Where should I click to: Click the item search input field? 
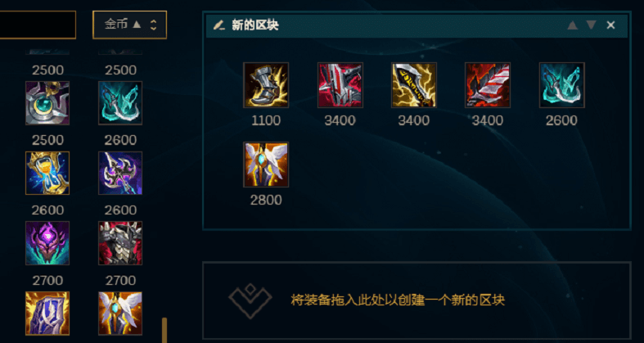(x=38, y=25)
